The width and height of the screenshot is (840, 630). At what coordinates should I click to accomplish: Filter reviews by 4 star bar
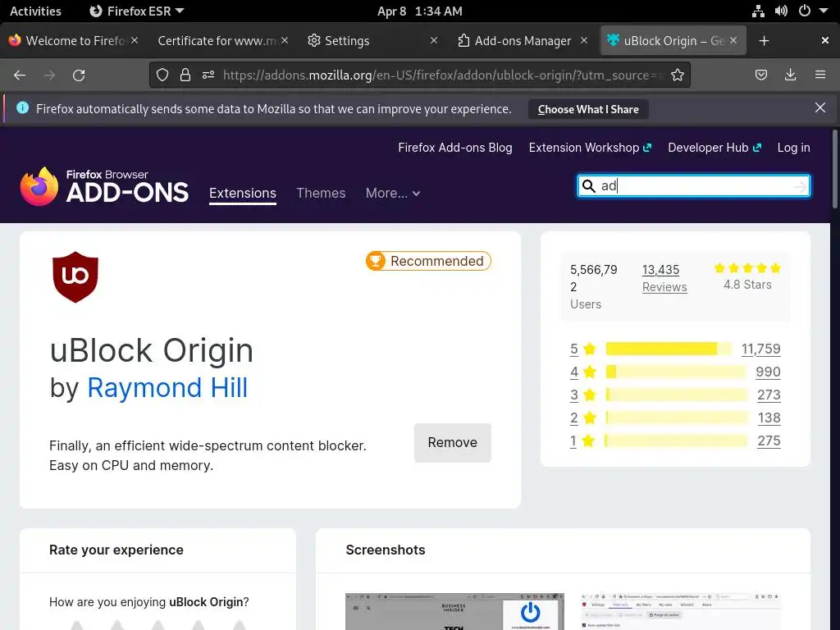pos(676,372)
